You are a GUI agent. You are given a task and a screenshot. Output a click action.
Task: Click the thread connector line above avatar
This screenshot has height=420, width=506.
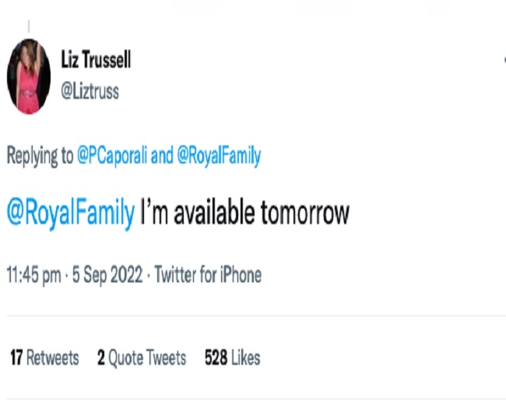[x=29, y=27]
